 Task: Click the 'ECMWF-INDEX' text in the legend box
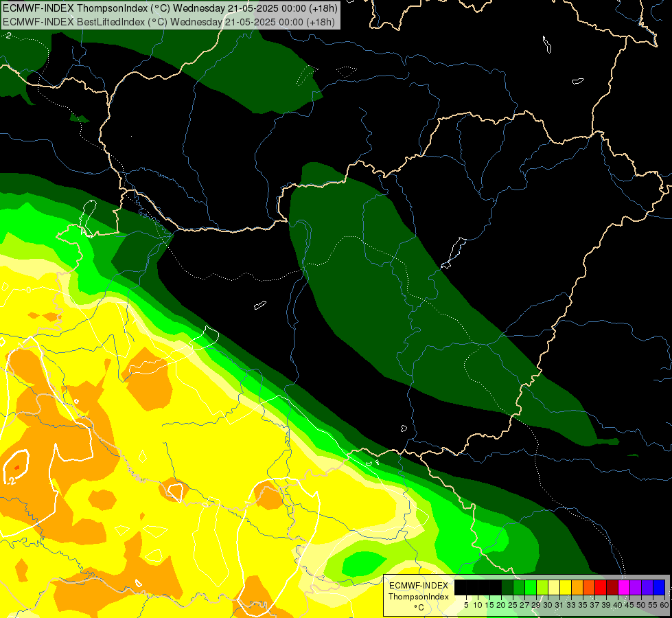click(419, 586)
